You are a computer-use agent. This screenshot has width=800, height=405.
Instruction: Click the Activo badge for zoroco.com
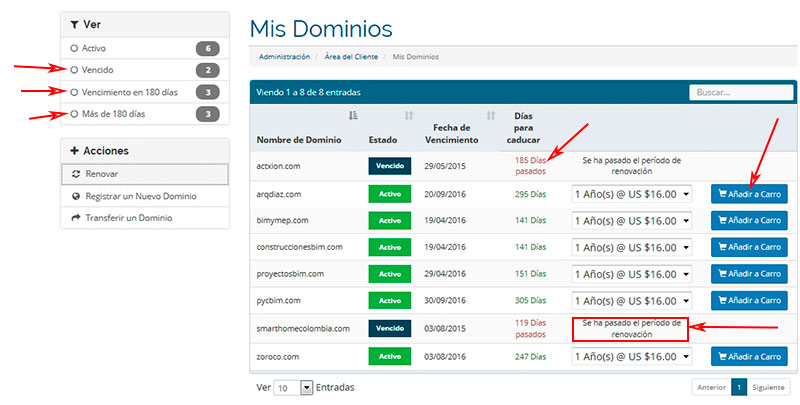point(390,357)
